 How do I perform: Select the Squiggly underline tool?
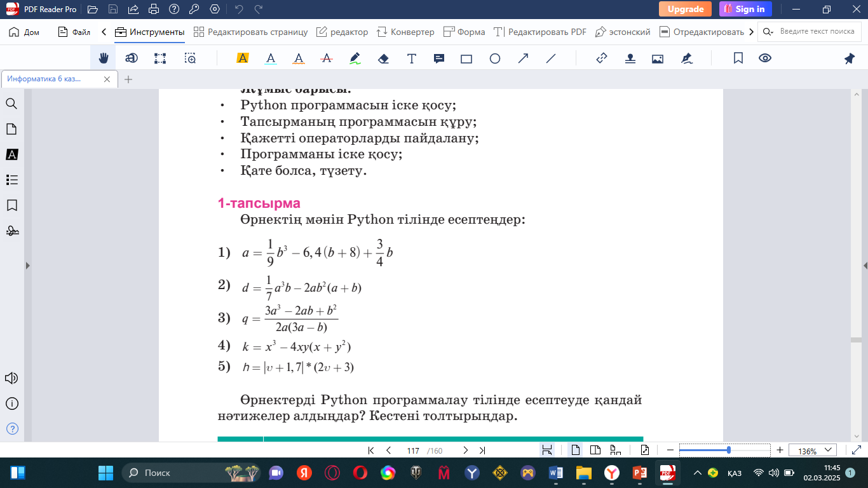299,58
